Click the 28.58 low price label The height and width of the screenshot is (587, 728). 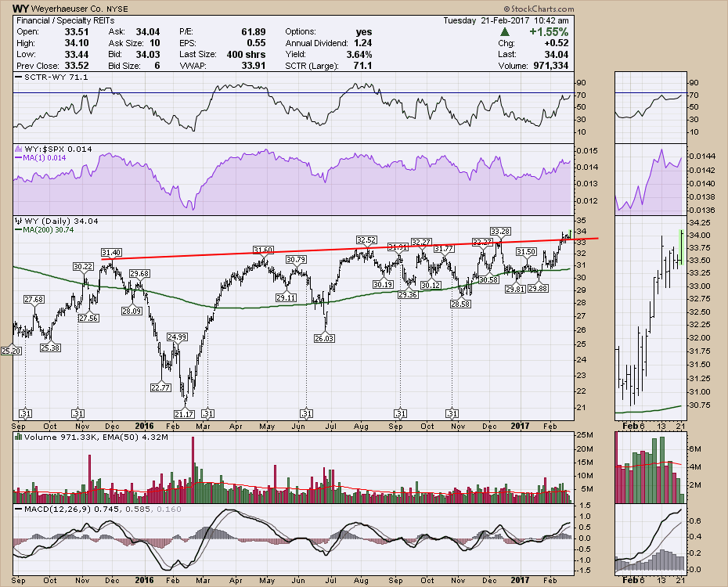460,304
